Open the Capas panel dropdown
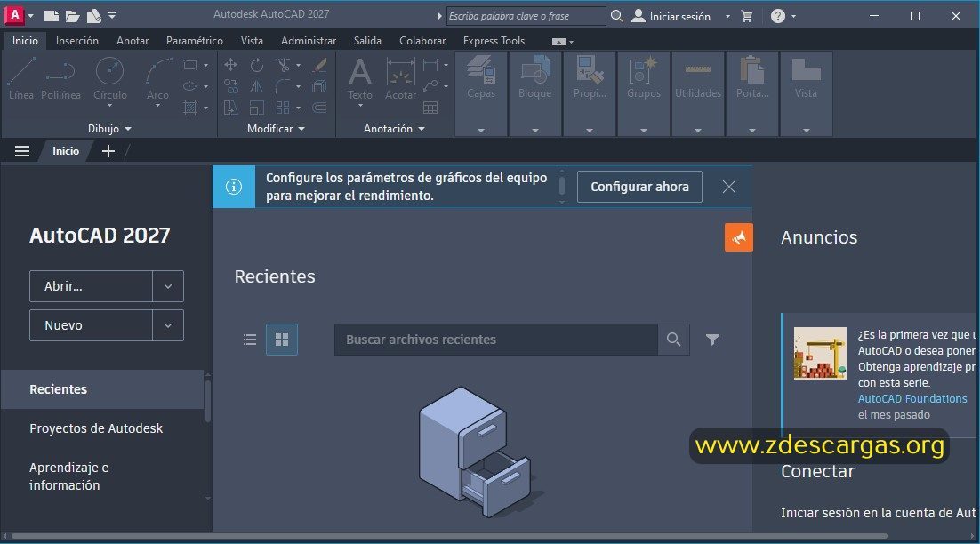The width and height of the screenshot is (980, 544). (481, 131)
